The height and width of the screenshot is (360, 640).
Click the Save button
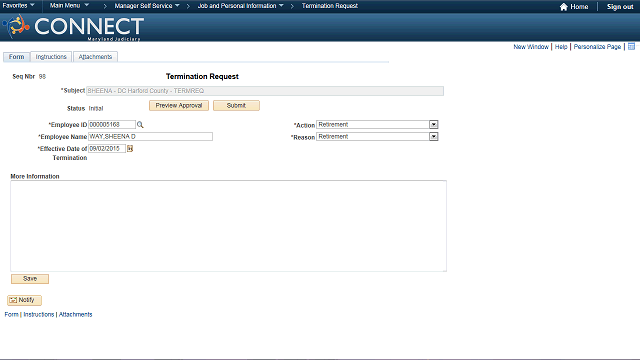click(30, 279)
